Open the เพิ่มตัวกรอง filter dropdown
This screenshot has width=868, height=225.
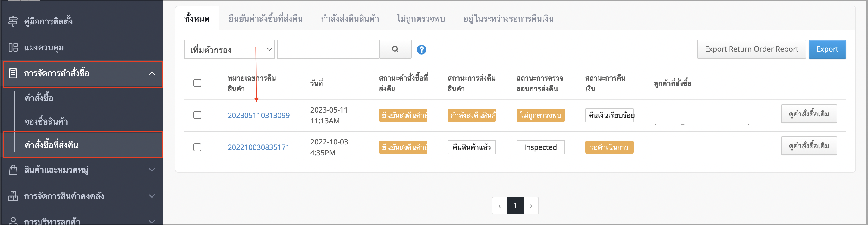[229, 49]
